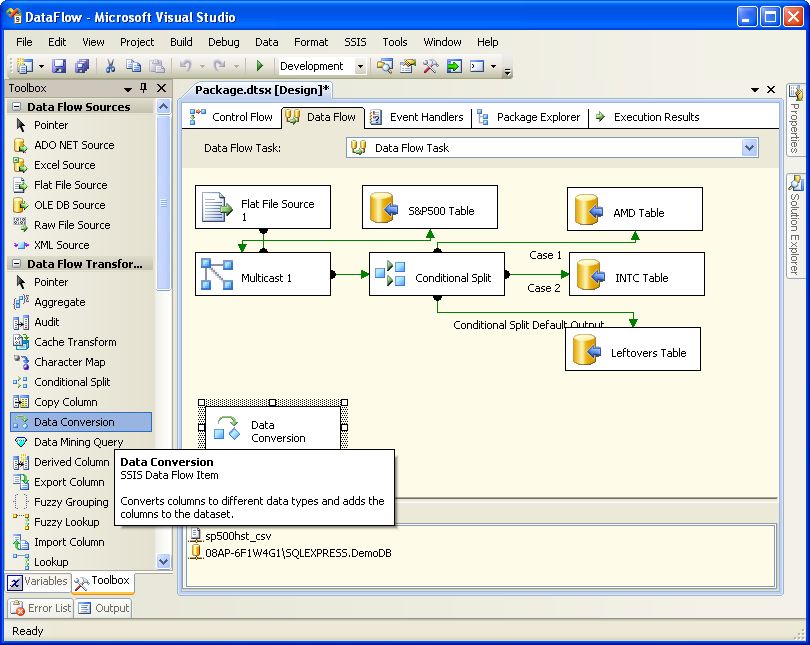Switch to the Package Explorer tab
Image resolution: width=810 pixels, height=645 pixels.
[x=529, y=117]
